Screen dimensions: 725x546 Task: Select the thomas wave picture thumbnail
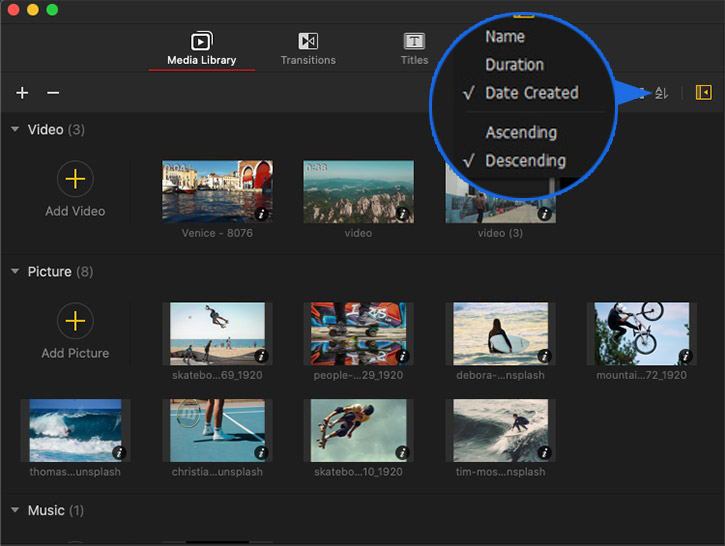pos(75,430)
